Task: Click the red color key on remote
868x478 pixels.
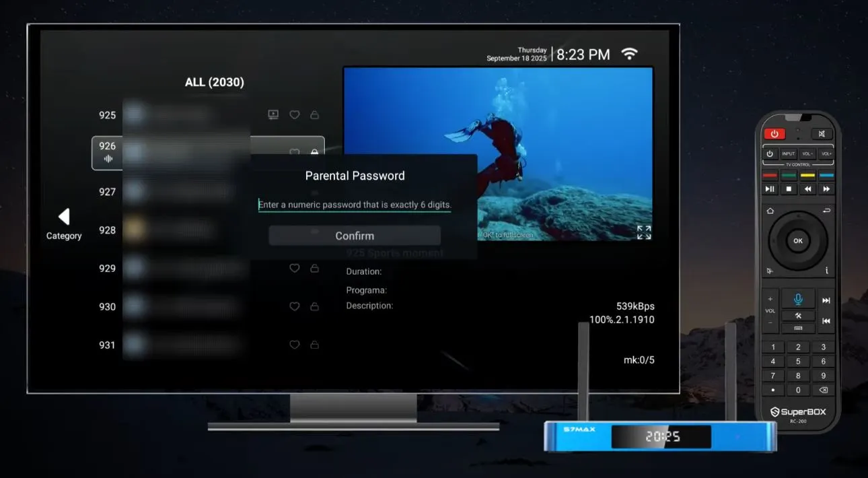Action: pyautogui.click(x=770, y=176)
